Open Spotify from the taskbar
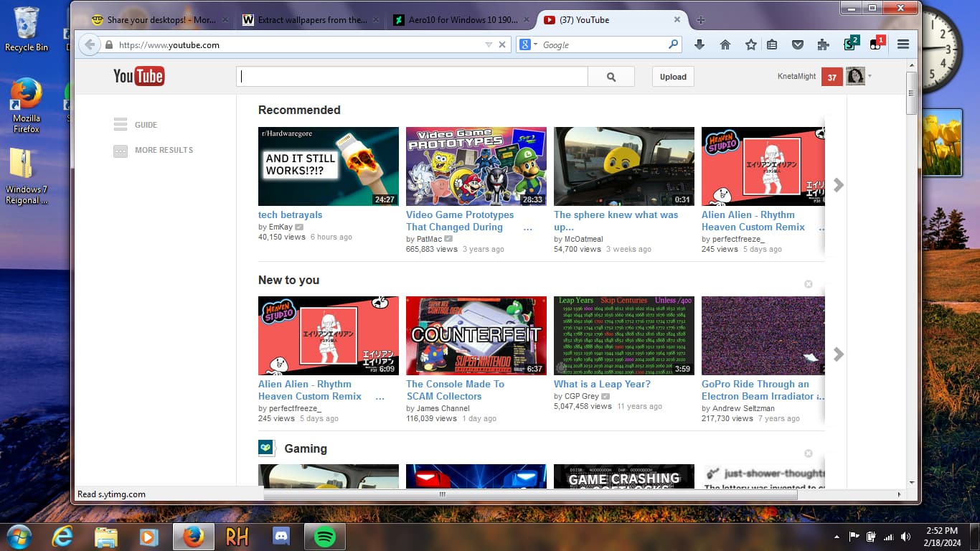The image size is (980, 551). pyautogui.click(x=325, y=536)
